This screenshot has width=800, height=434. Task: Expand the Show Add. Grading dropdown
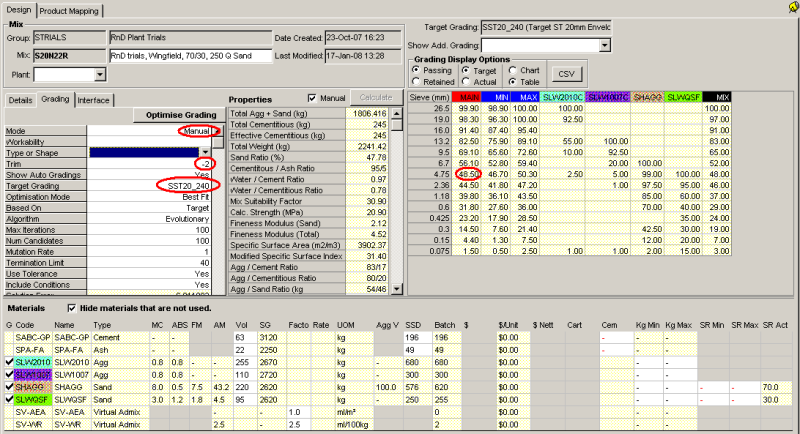click(605, 45)
